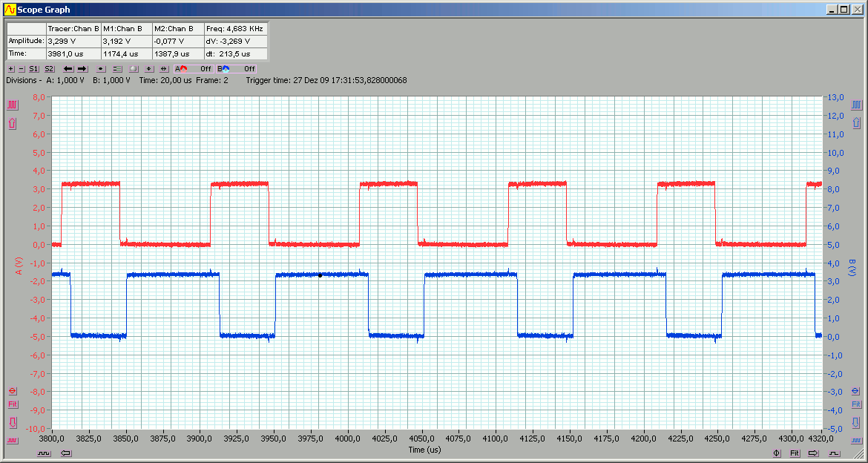868x463 pixels.
Task: Fit channel A vertical scale
Action: pyautogui.click(x=12, y=404)
